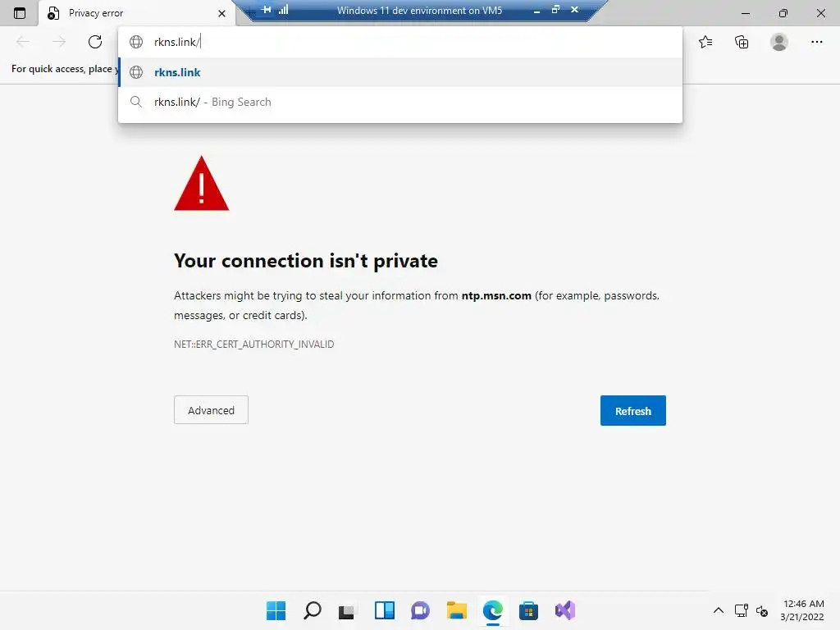The height and width of the screenshot is (630, 840).
Task: Open the Favorites star icon
Action: [705, 42]
